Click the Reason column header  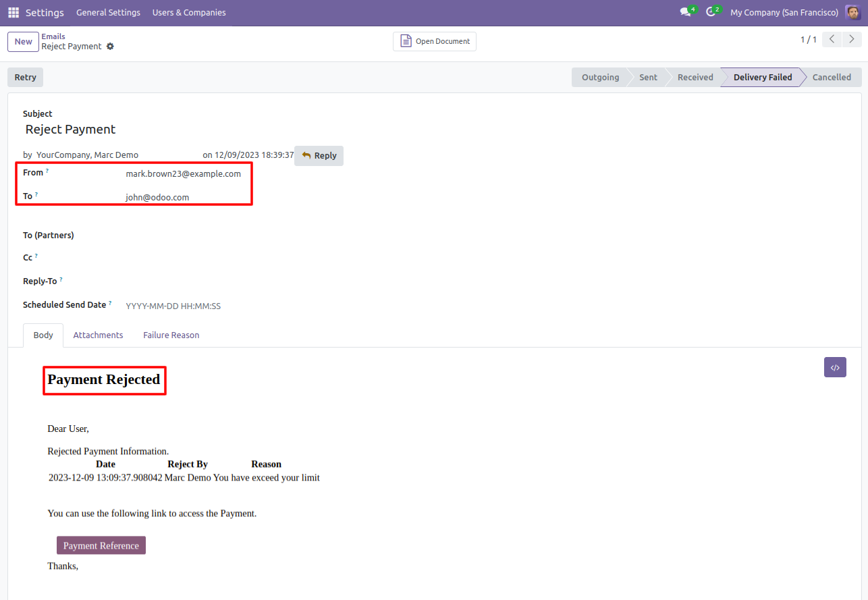click(x=267, y=464)
